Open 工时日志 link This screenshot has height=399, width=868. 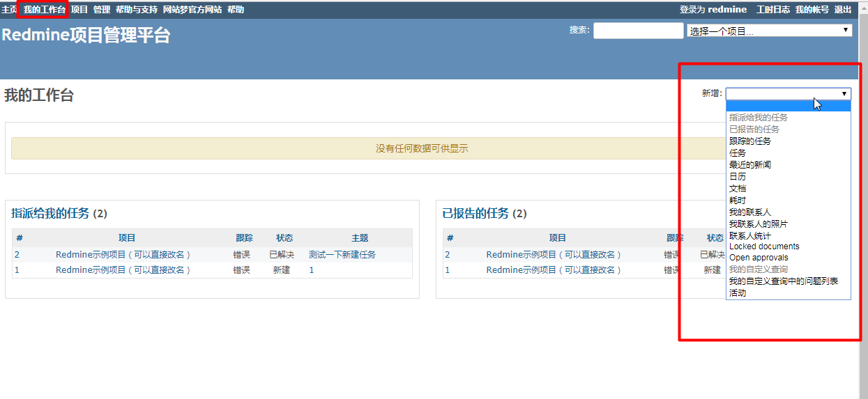pyautogui.click(x=773, y=10)
